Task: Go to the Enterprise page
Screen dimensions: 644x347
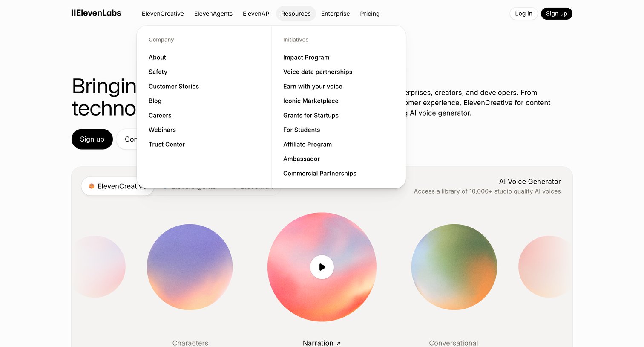Action: point(335,14)
